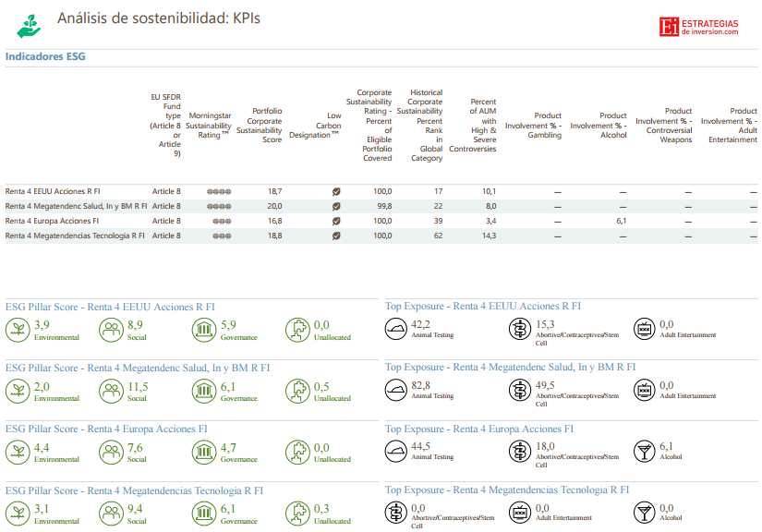
Task: Click Top Exposure Megatendenc Salud heading
Action: (x=510, y=367)
